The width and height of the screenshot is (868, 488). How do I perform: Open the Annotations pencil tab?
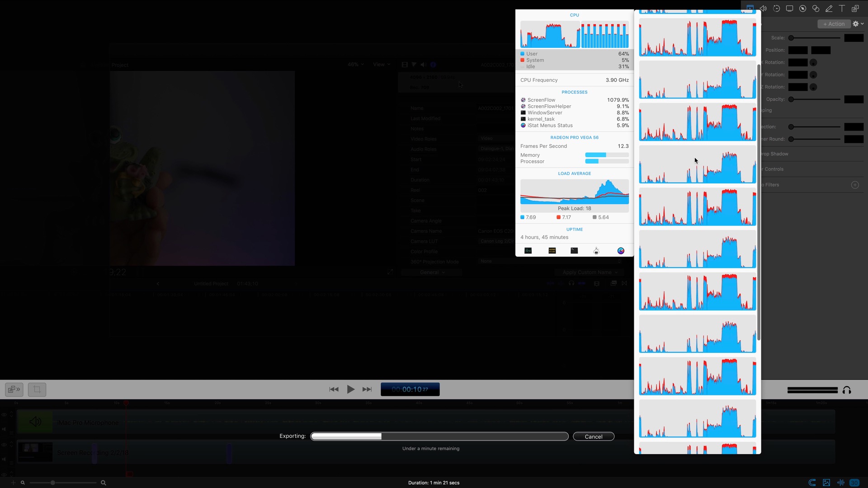click(x=829, y=9)
